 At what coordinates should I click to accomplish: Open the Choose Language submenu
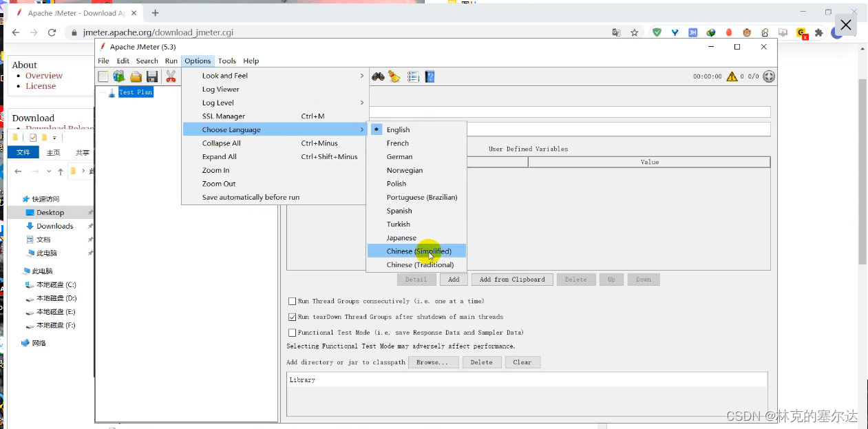tap(274, 129)
